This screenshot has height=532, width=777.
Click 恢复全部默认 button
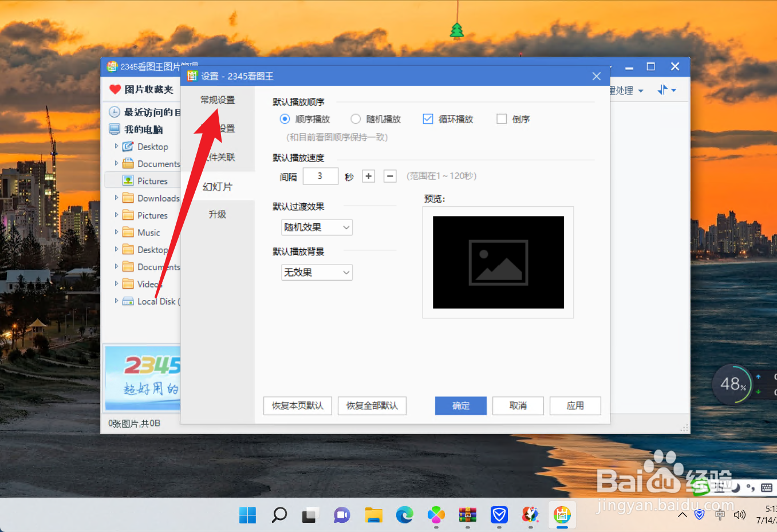click(x=372, y=405)
